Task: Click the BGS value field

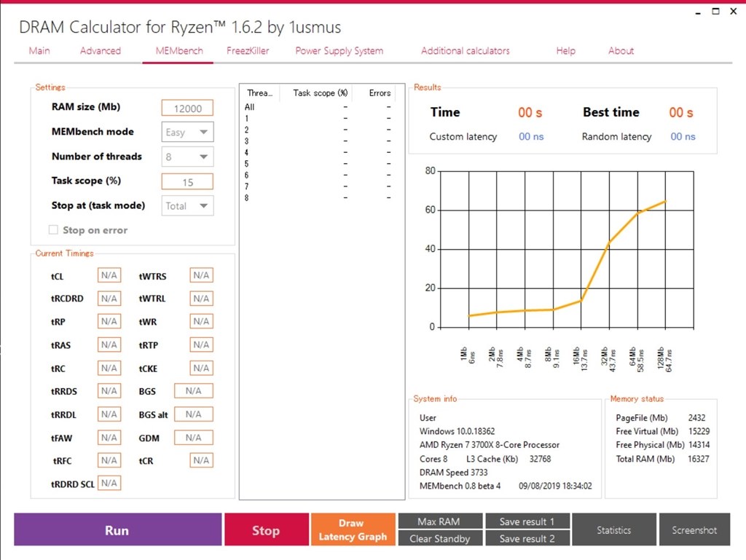Action: (x=193, y=391)
